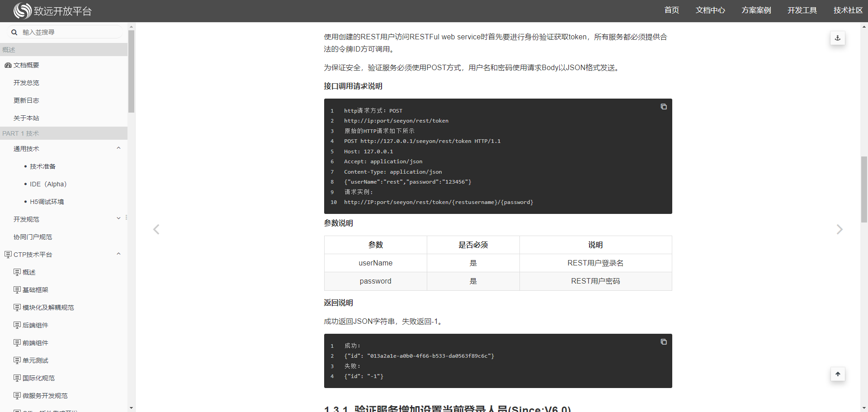Copy the request code block content

click(x=663, y=107)
